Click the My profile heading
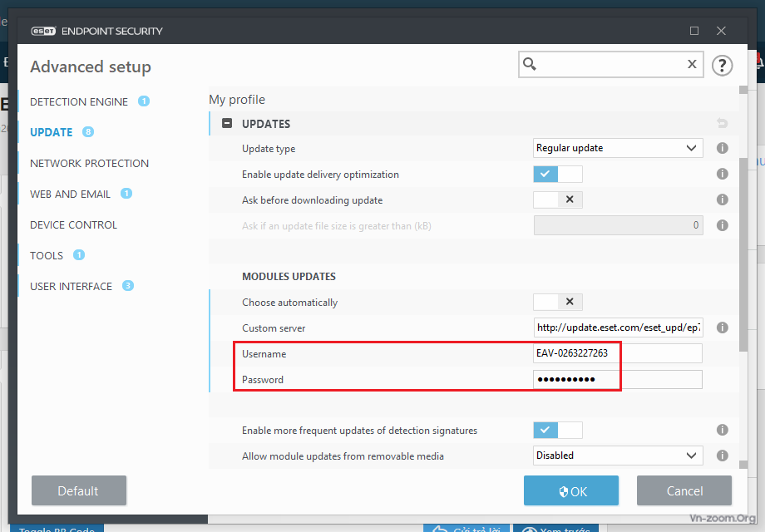The height and width of the screenshot is (532, 765). (237, 100)
